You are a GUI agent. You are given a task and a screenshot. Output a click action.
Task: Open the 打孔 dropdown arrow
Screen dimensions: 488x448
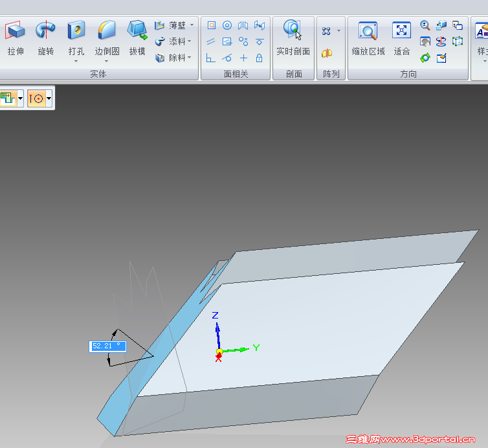[x=76, y=61]
